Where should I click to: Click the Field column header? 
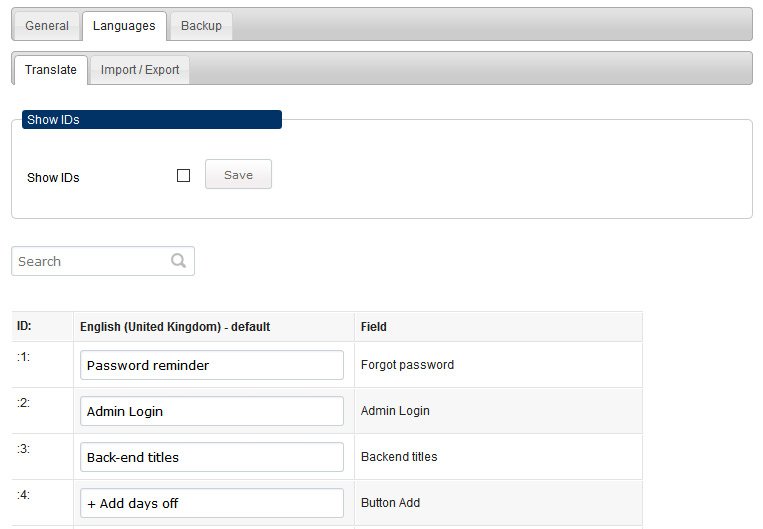[374, 327]
